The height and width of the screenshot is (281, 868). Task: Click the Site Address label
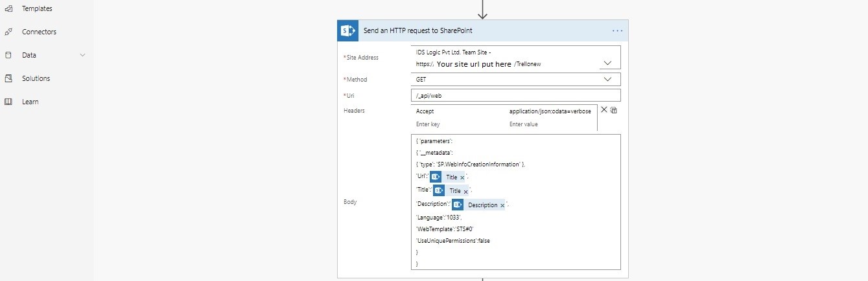click(361, 57)
